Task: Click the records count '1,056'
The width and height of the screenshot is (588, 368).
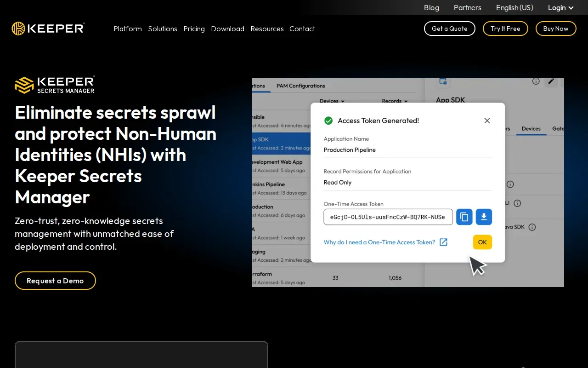Action: 395,278
